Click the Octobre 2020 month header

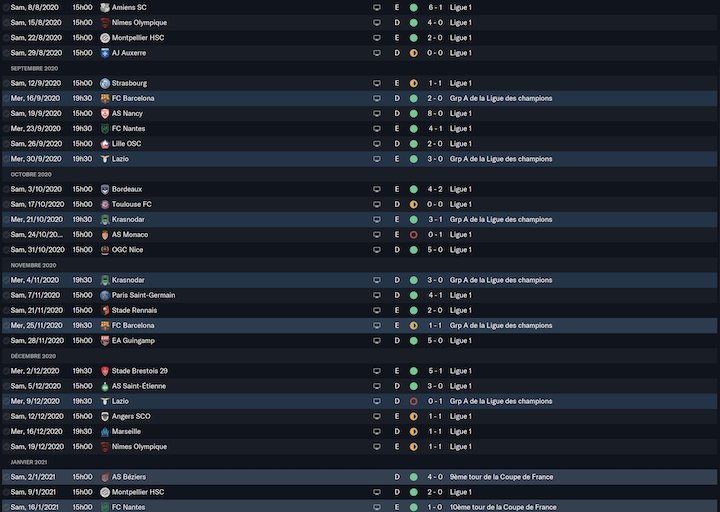click(31, 174)
